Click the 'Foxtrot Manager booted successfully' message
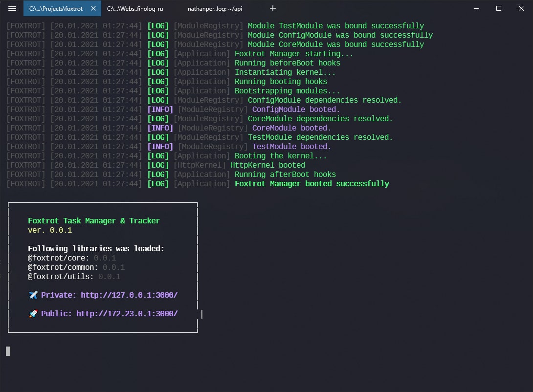This screenshot has width=533, height=392. pyautogui.click(x=311, y=184)
